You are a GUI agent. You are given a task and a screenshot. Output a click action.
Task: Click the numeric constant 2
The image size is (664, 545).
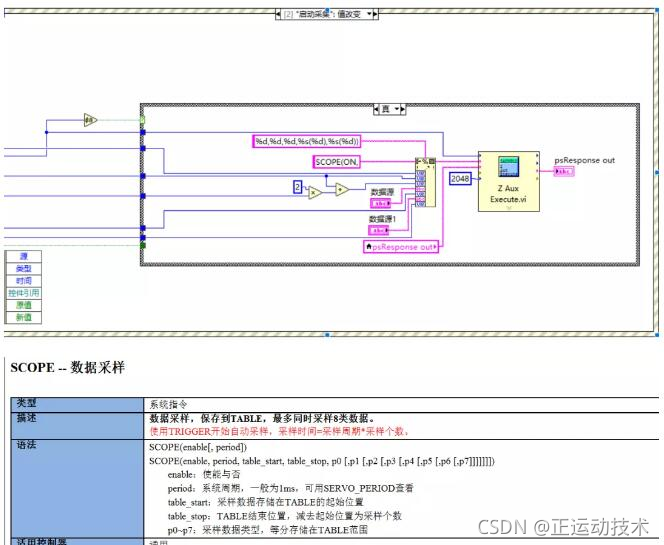(298, 187)
